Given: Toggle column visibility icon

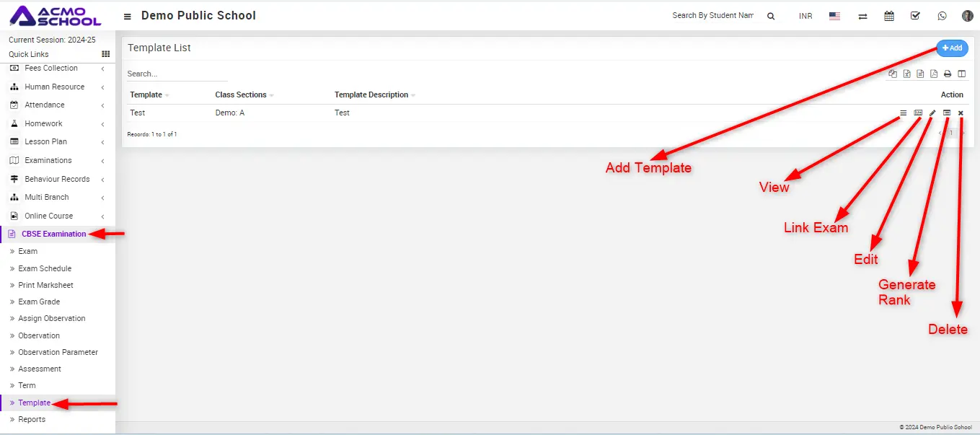Looking at the screenshot, I should [x=961, y=74].
